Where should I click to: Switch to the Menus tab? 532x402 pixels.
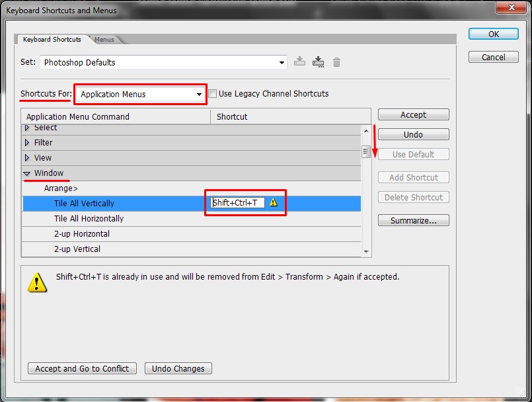click(x=104, y=40)
